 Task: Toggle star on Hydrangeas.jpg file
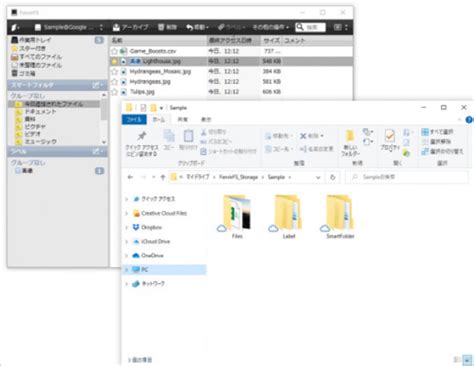click(x=114, y=82)
